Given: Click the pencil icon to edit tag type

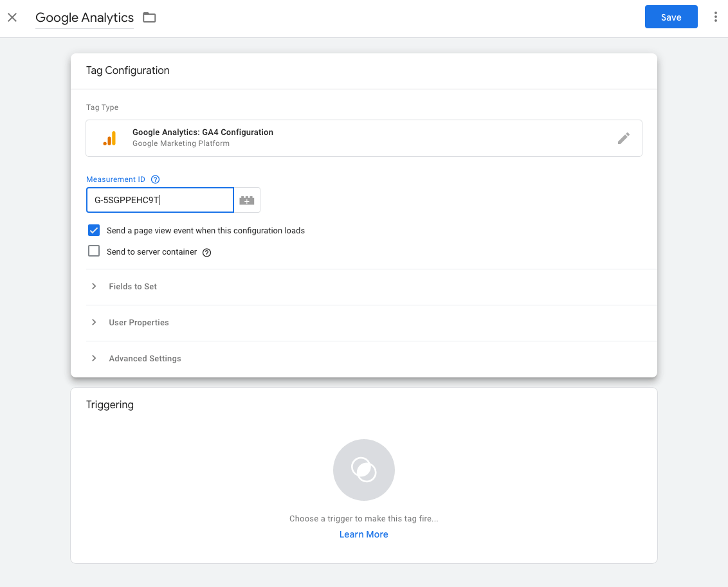Looking at the screenshot, I should coord(624,138).
